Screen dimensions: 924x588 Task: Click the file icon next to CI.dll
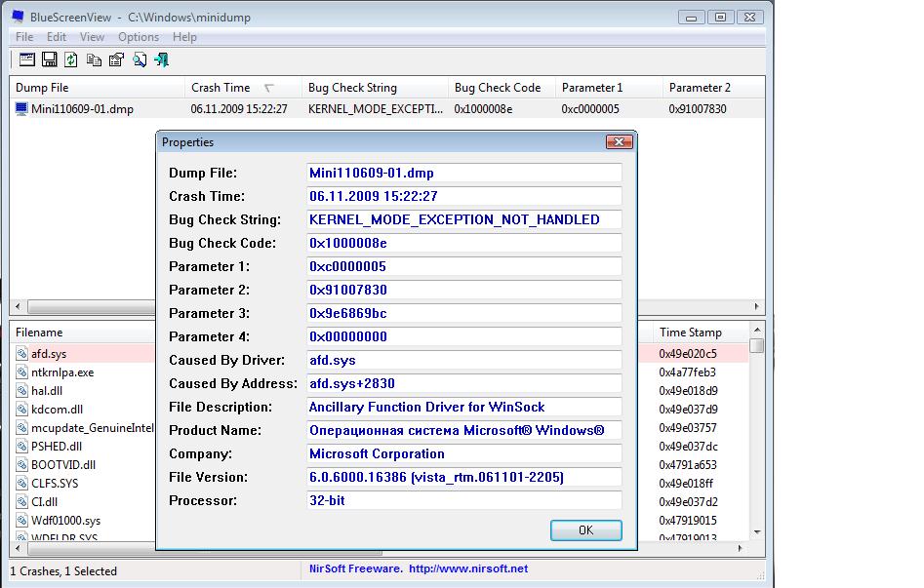(21, 502)
